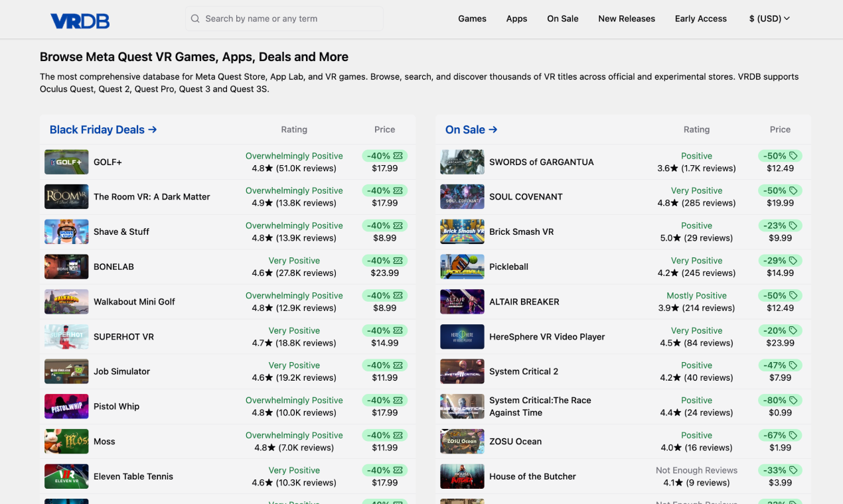Click the Walkabout Mini Golf thumbnail

pyautogui.click(x=66, y=302)
